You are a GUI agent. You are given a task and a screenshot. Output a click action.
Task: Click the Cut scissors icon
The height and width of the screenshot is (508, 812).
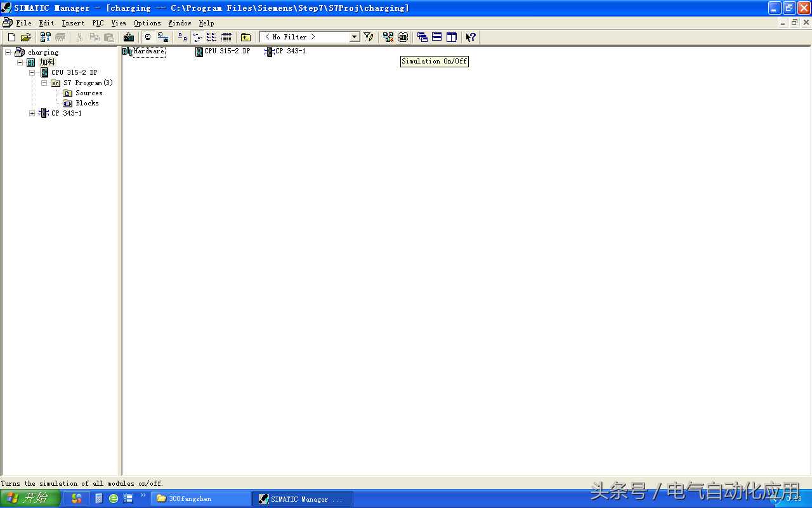point(79,37)
